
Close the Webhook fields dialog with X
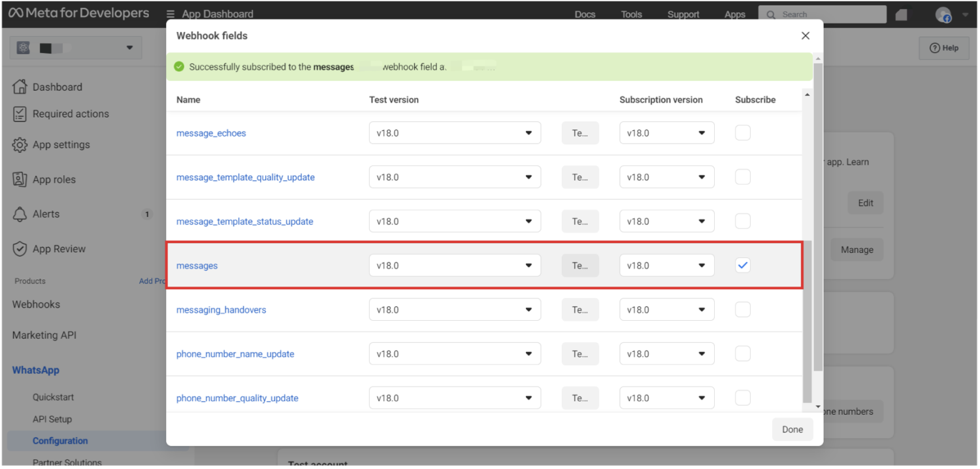click(805, 36)
